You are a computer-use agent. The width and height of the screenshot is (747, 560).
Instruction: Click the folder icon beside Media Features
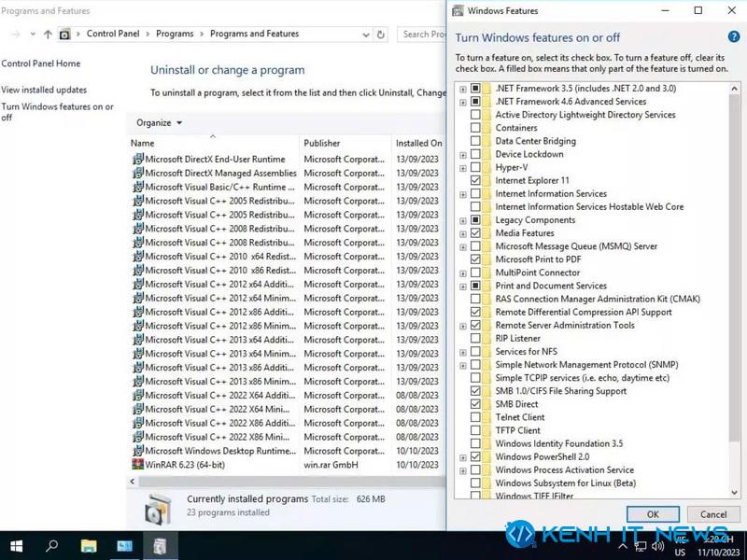(x=486, y=232)
